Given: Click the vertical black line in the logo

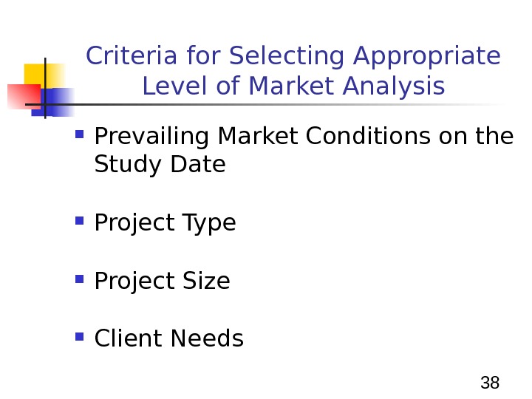Looking at the screenshot, I should click(x=46, y=87).
